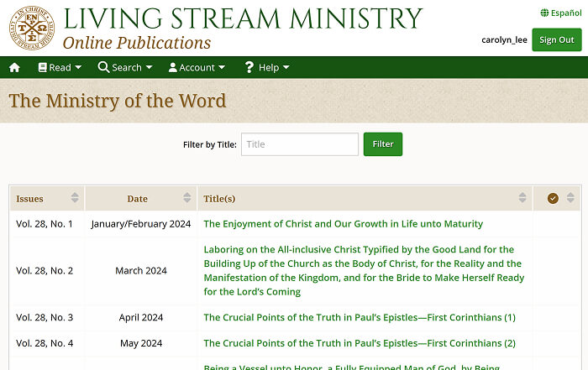Viewport: 588px width, 370px height.
Task: Click the green Filter button
Action: click(383, 144)
